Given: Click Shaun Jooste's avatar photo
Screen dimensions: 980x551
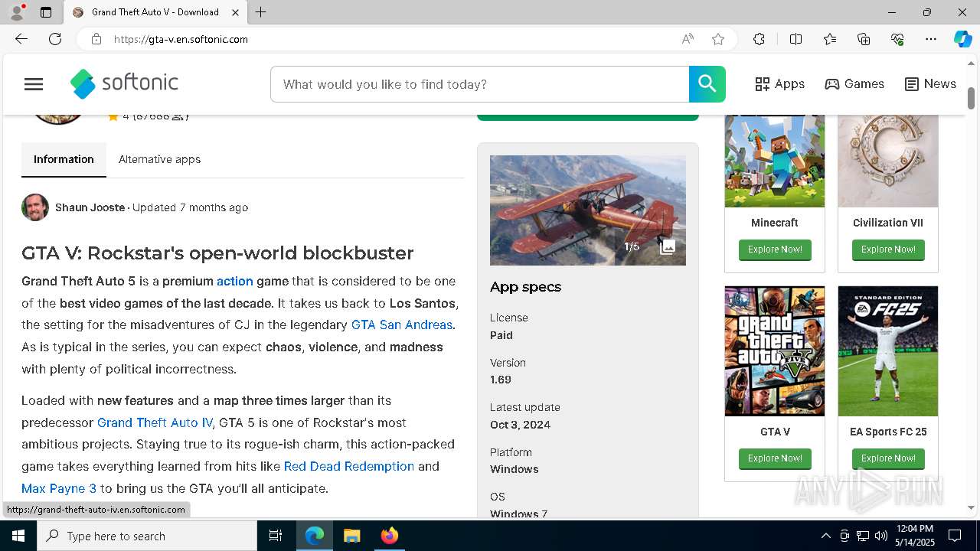Looking at the screenshot, I should click(x=35, y=207).
